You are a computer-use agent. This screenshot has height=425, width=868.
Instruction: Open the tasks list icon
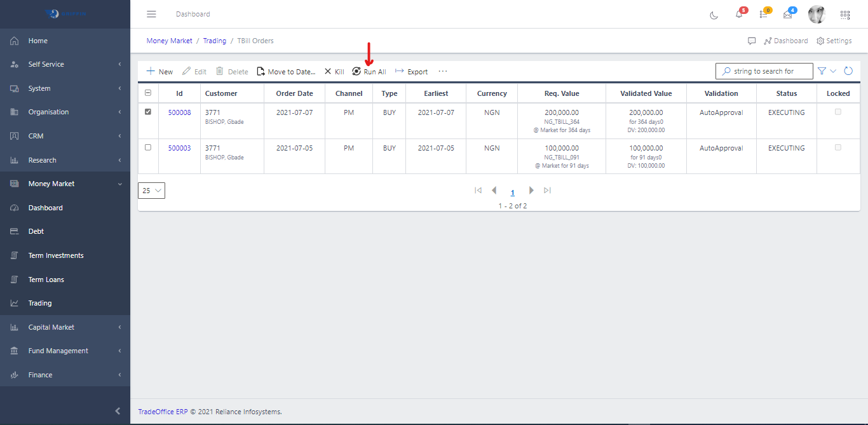click(x=763, y=15)
